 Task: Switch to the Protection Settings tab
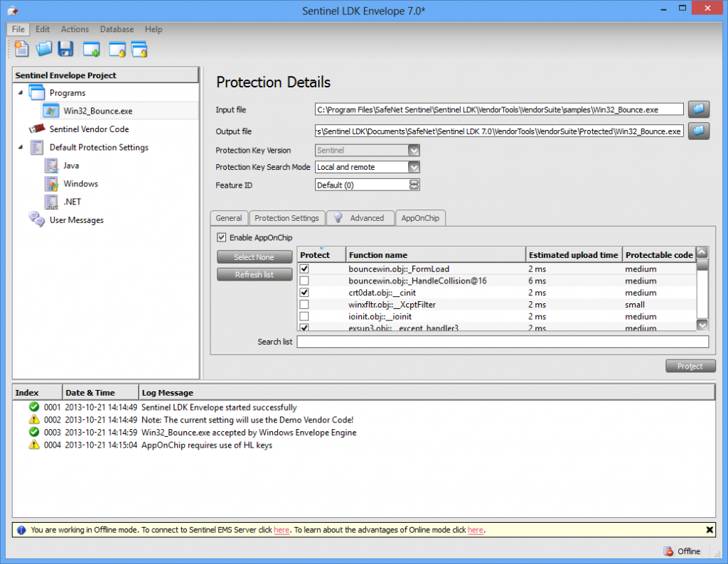(x=287, y=218)
